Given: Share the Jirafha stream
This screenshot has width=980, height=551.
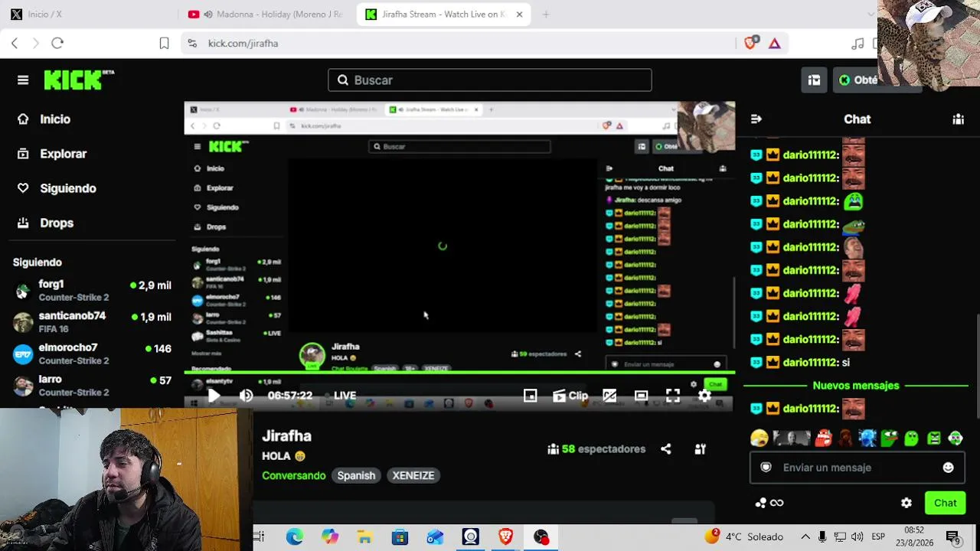Looking at the screenshot, I should click(666, 449).
